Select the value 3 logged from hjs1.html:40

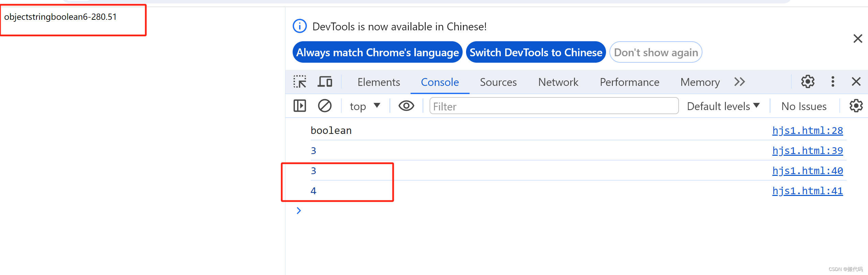(x=313, y=171)
